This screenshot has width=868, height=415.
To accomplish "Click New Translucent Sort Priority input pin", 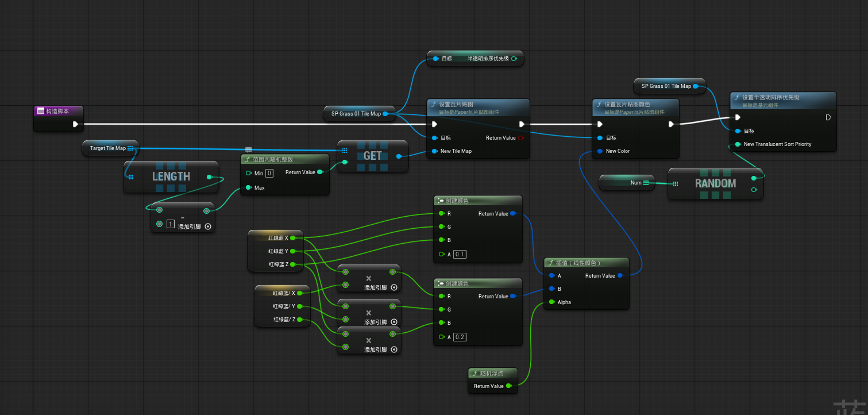I will point(738,144).
